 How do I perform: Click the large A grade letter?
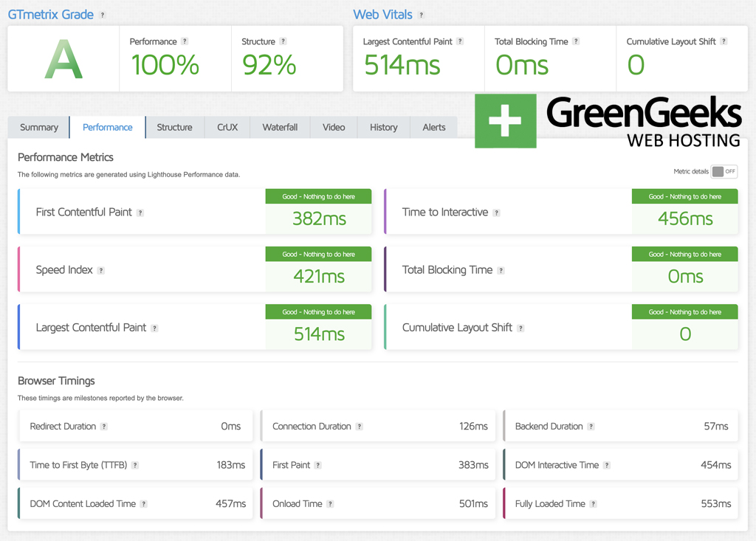[63, 59]
